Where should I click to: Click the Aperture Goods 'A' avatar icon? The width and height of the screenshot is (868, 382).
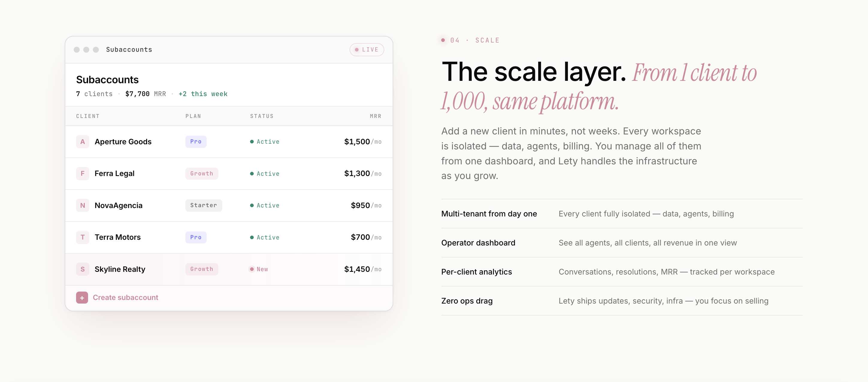tap(83, 142)
